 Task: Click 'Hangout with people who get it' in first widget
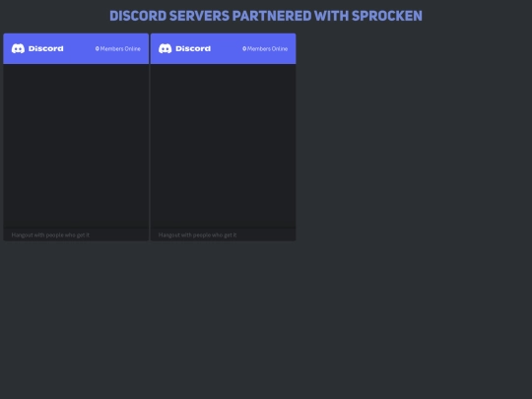coord(50,234)
